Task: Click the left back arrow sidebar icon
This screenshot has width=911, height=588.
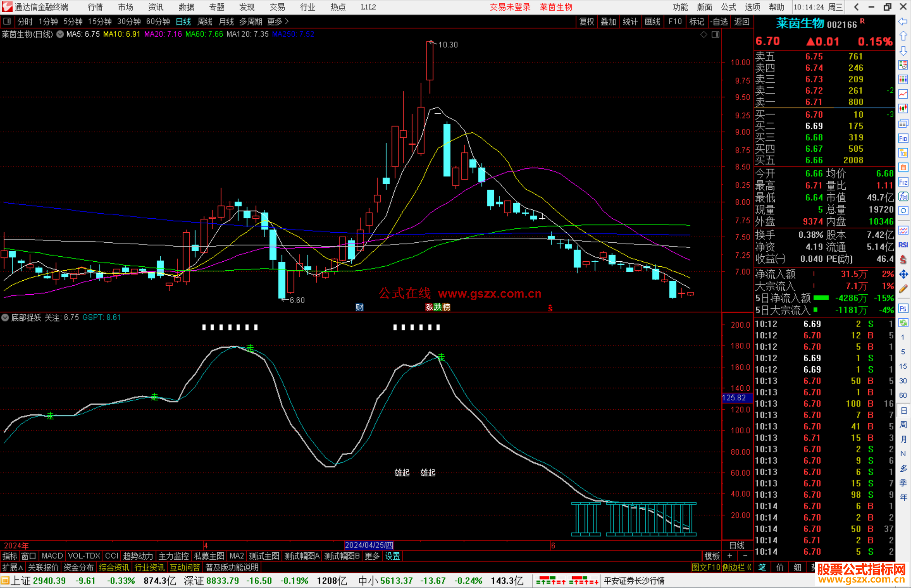Action: click(903, 21)
